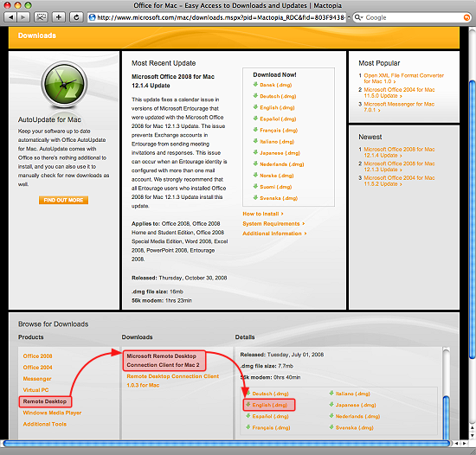The image size is (476, 455).
Task: Go back with Safari back arrow
Action: click(x=10, y=17)
